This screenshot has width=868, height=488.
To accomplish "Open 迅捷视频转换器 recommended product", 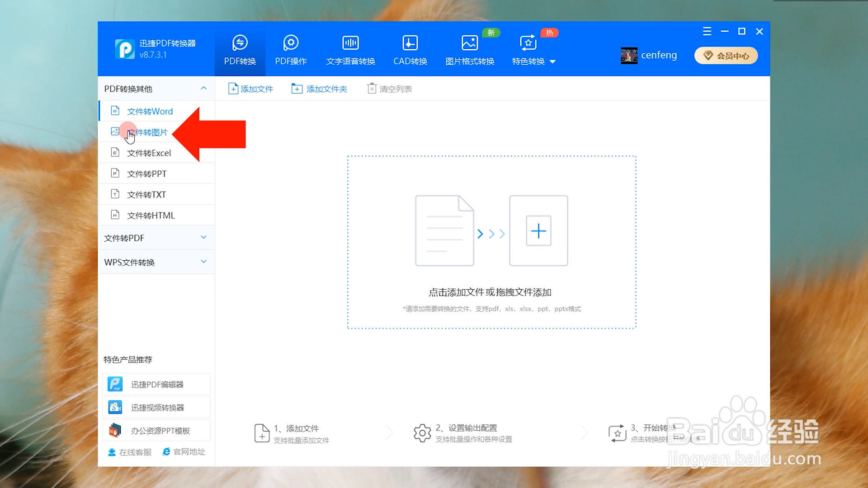I will point(156,408).
